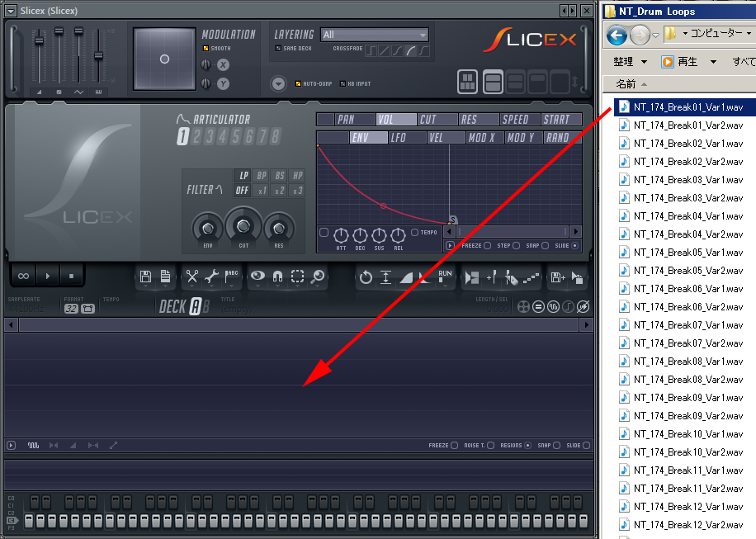
Task: Switch to Deck B
Action: pos(206,306)
